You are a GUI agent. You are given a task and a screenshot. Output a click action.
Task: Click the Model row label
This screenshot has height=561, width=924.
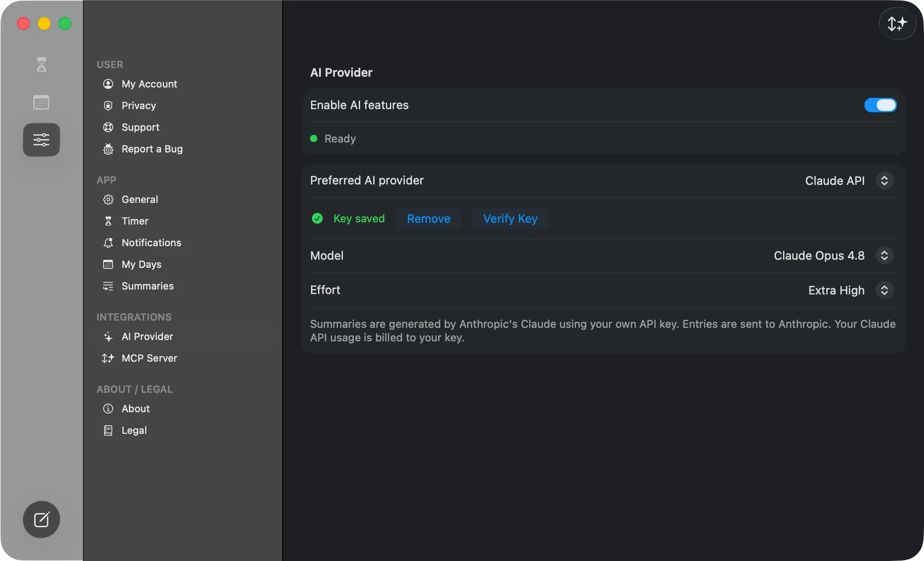(327, 256)
